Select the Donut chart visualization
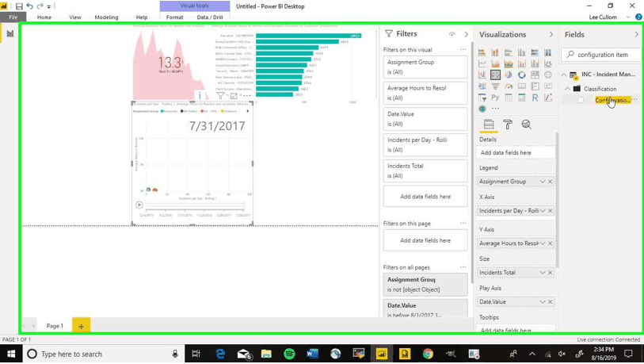The height and width of the screenshot is (364, 644). coord(521,75)
